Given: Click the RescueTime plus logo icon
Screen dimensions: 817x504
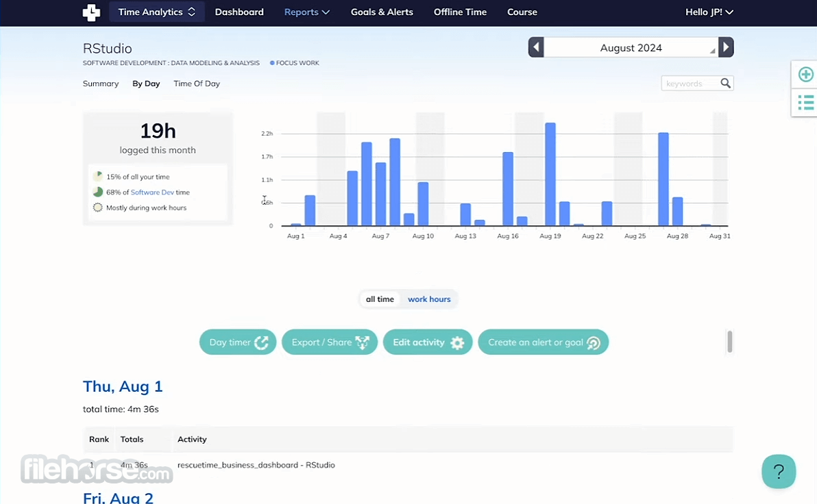Looking at the screenshot, I should tap(91, 12).
